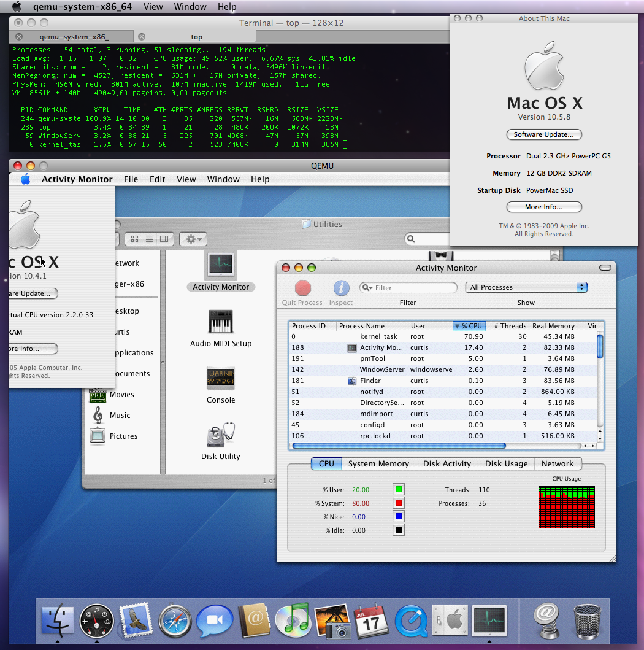
Task: Switch to the System Memory tab
Action: click(x=378, y=463)
